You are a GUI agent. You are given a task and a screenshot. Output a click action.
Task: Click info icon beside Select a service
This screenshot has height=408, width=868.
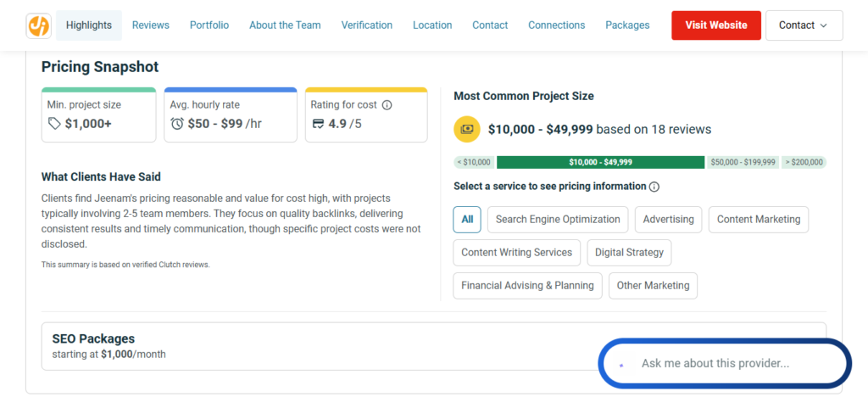click(x=654, y=187)
